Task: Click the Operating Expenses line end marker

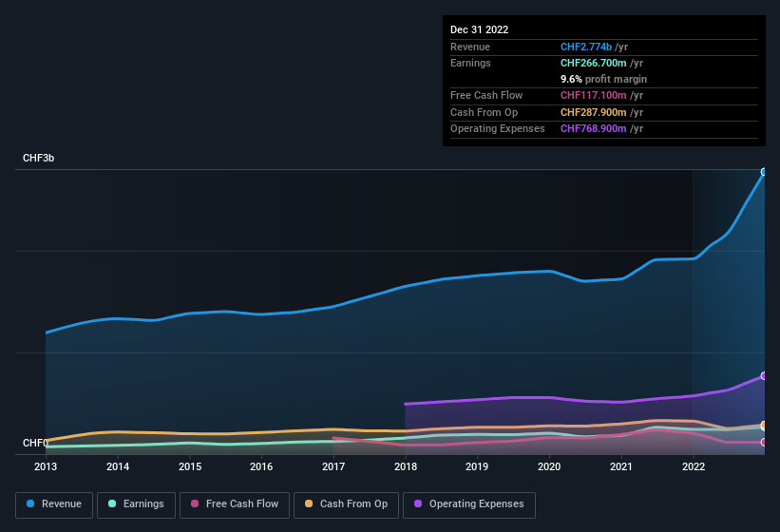Action: tap(764, 376)
